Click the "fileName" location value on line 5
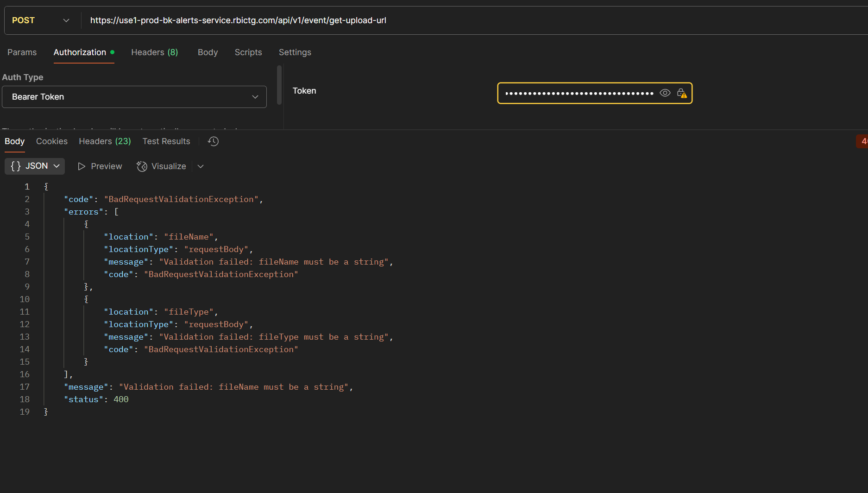868x493 pixels. [x=189, y=237]
